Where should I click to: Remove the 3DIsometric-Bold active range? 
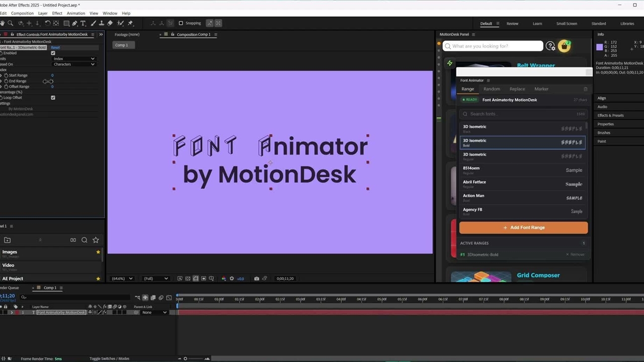point(575,254)
